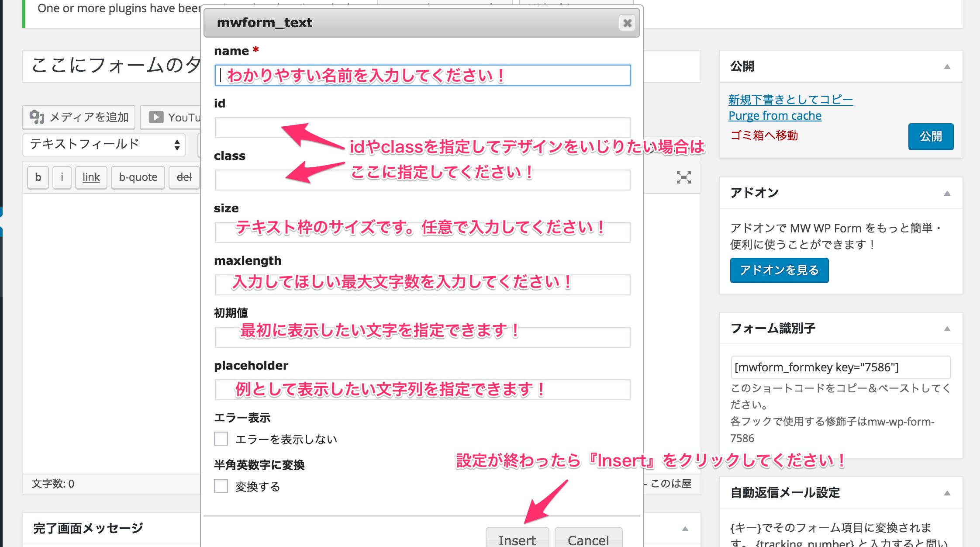Enable the 変換する checkbox
This screenshot has width=980, height=547.
click(x=221, y=486)
